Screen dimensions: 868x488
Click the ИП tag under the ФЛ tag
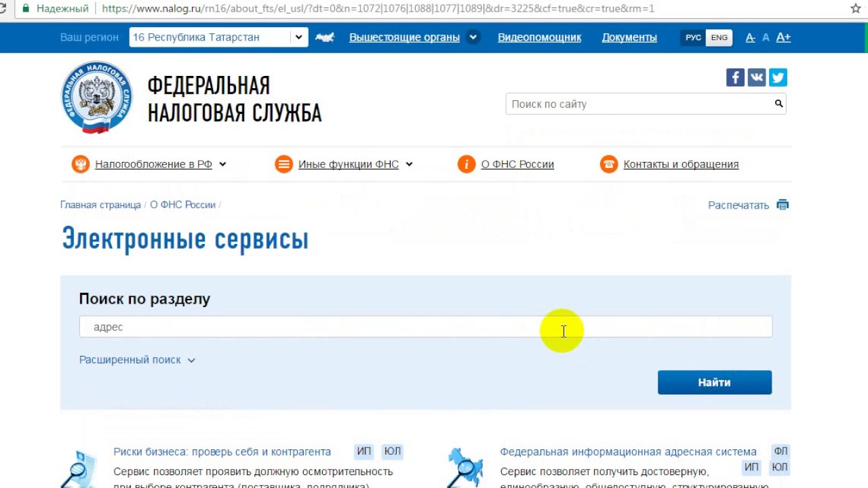pos(751,467)
